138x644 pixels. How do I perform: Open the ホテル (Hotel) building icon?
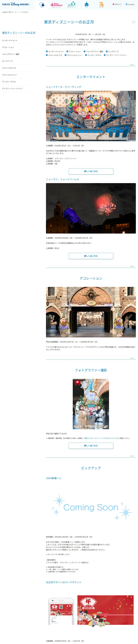coord(86,5)
